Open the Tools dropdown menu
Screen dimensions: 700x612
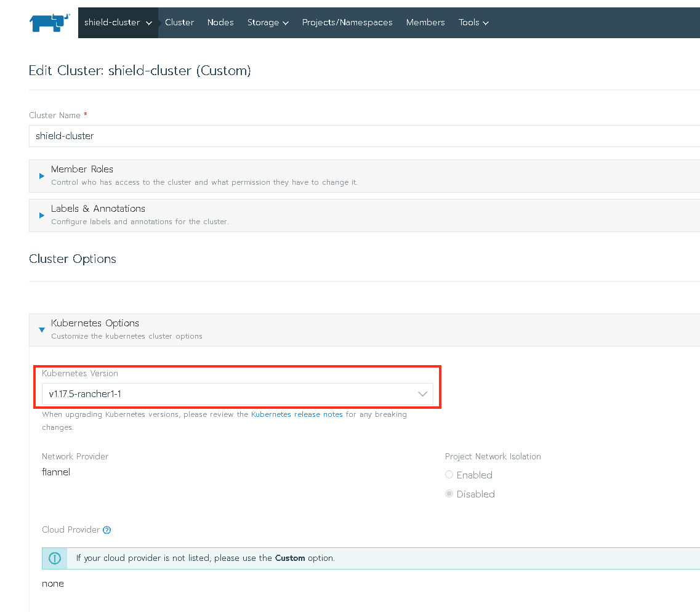tap(473, 22)
